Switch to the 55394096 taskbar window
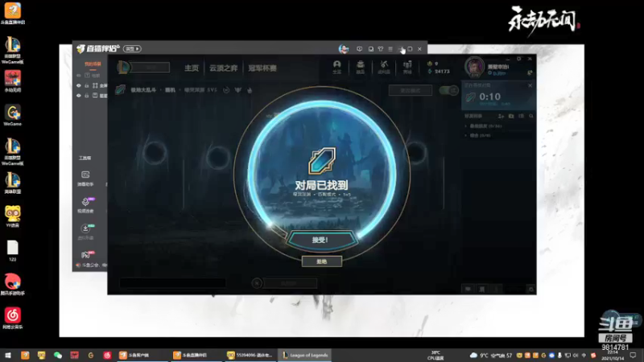This screenshot has height=362, width=644. tap(250, 355)
